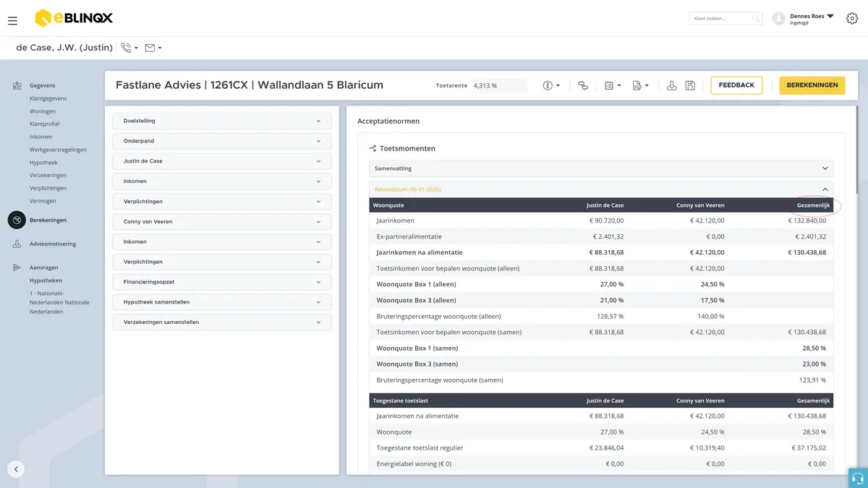Click the eBlinqx logo
This screenshot has height=488, width=868.
pos(74,18)
